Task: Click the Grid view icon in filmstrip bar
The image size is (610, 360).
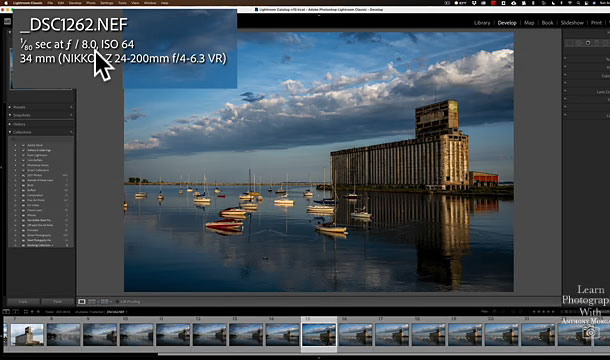Action: 26,312
